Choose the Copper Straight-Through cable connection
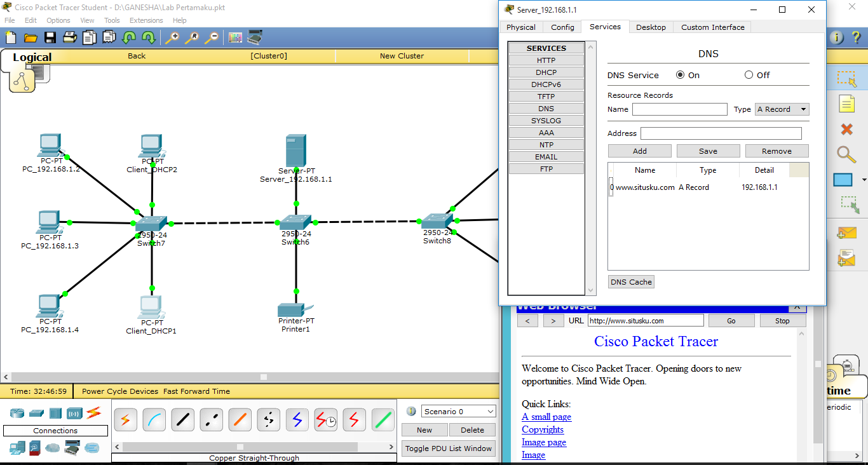Screen dimensions: 868x465 point(182,419)
